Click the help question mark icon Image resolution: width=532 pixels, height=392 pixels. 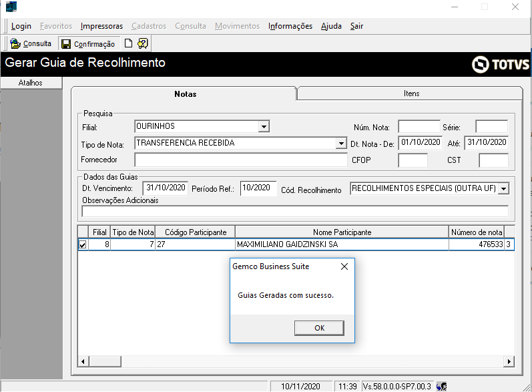(143, 43)
